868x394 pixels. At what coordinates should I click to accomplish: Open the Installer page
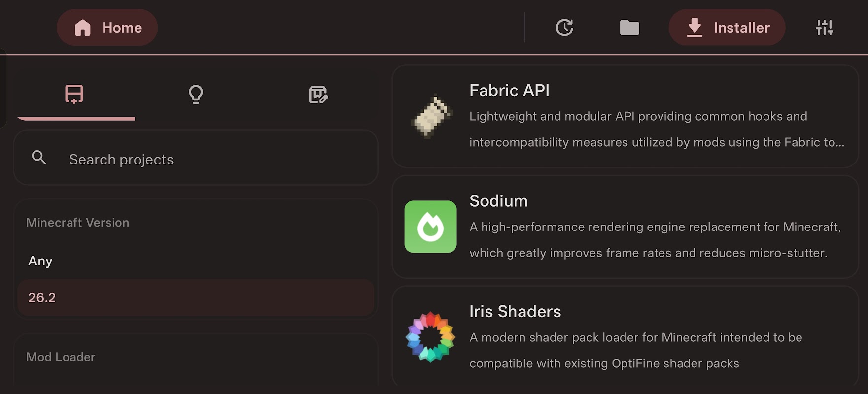pos(727,28)
